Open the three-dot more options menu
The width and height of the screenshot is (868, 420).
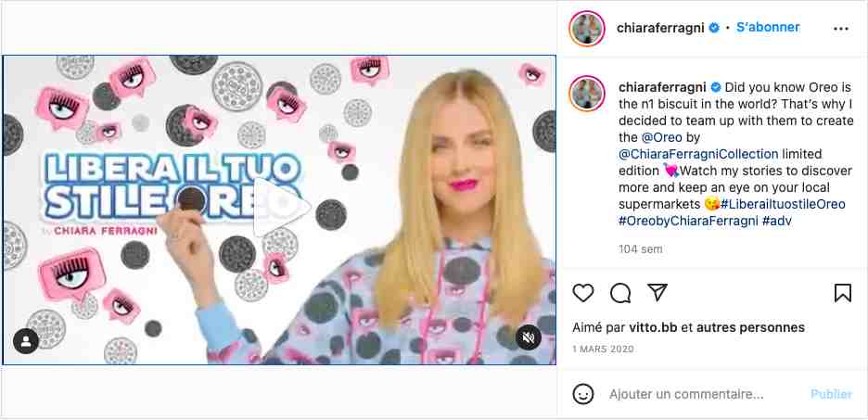click(x=841, y=29)
